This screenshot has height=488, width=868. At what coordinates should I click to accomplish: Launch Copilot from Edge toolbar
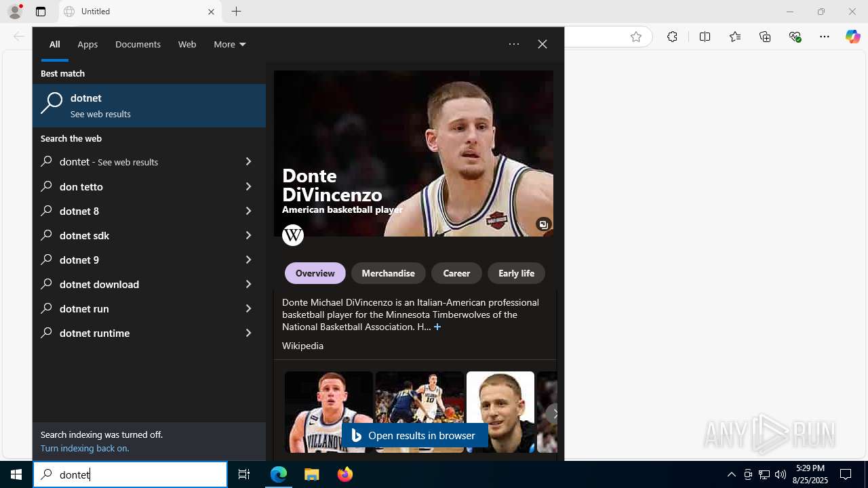click(852, 37)
